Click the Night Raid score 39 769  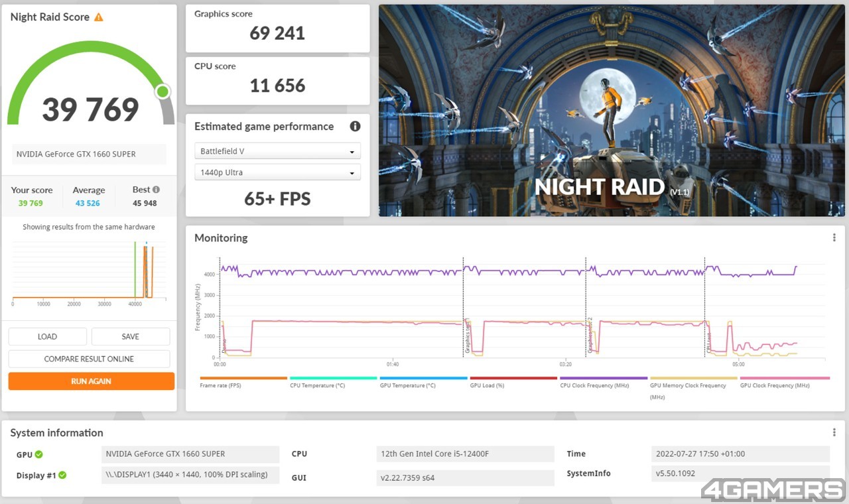coord(91,109)
